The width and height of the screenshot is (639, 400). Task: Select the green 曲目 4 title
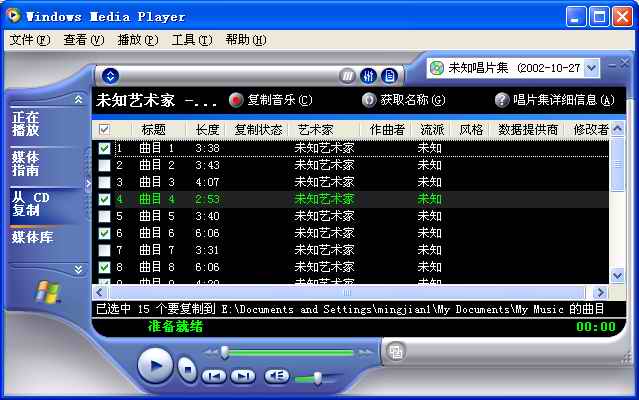[157, 199]
